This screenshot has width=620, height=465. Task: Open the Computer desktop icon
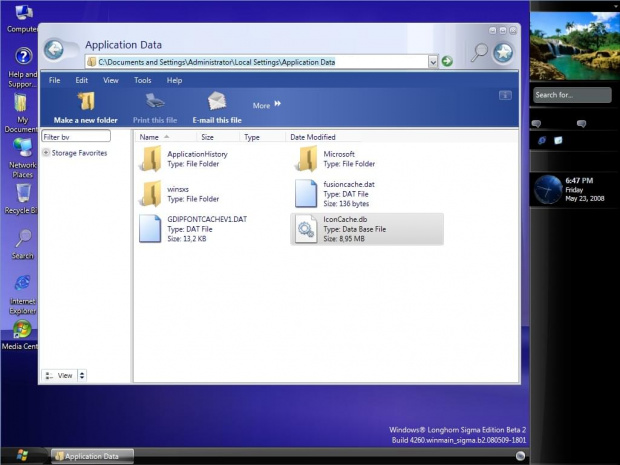(x=23, y=13)
